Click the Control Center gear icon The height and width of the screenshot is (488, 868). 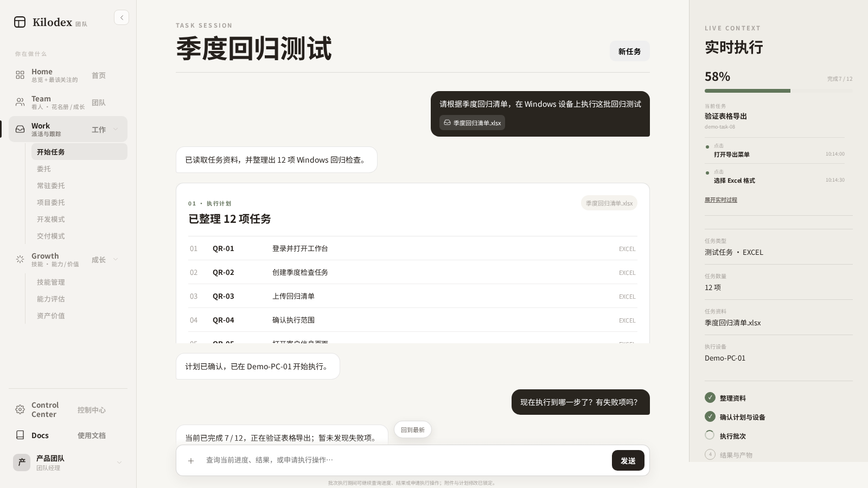[x=20, y=410]
